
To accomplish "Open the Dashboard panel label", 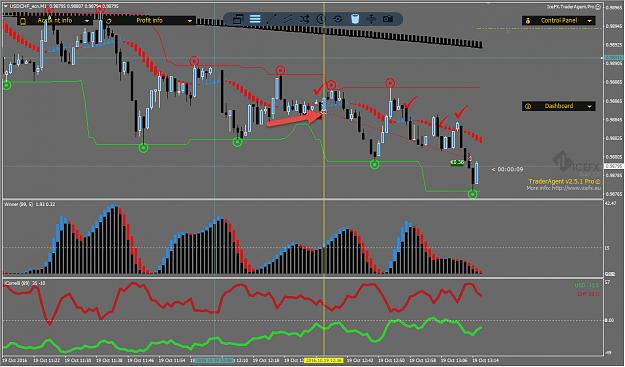I will point(559,106).
